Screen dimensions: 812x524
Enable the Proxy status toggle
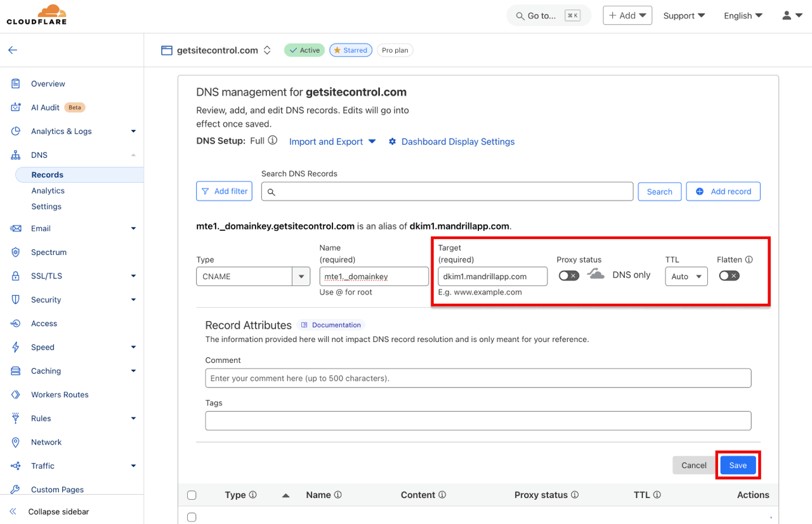click(568, 275)
